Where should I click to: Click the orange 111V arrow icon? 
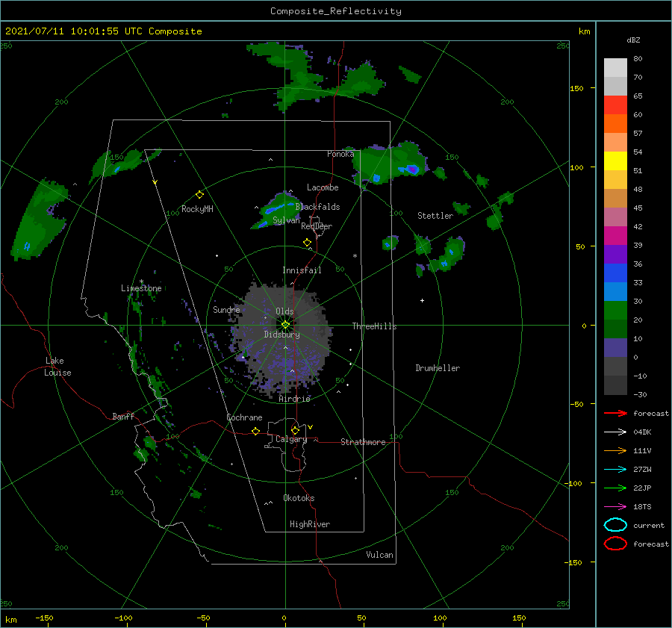(615, 450)
